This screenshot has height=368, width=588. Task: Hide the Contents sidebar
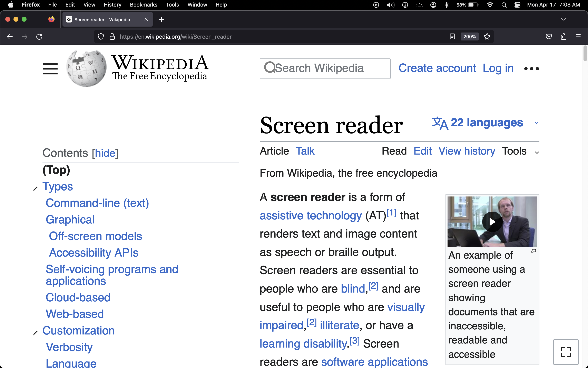click(105, 153)
